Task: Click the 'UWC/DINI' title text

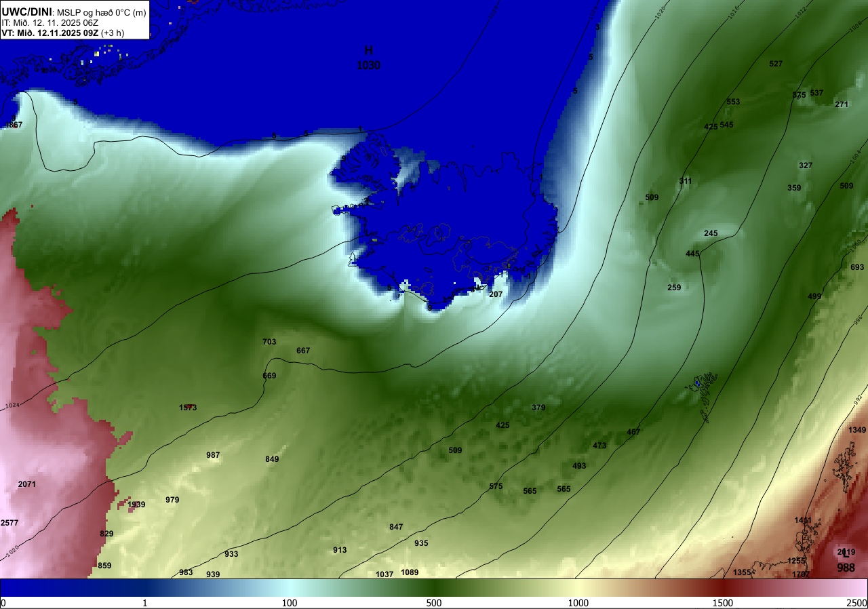Action: pos(26,11)
